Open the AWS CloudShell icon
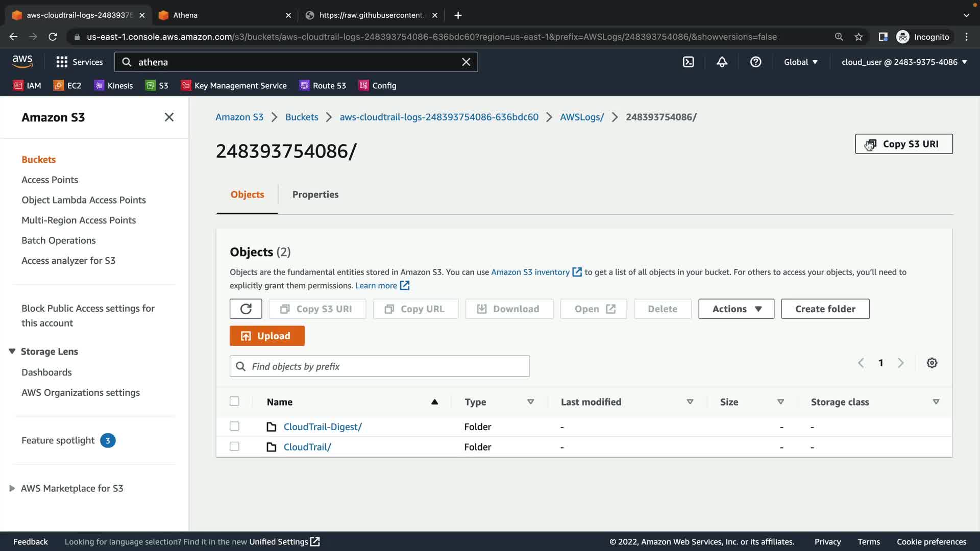 (688, 62)
